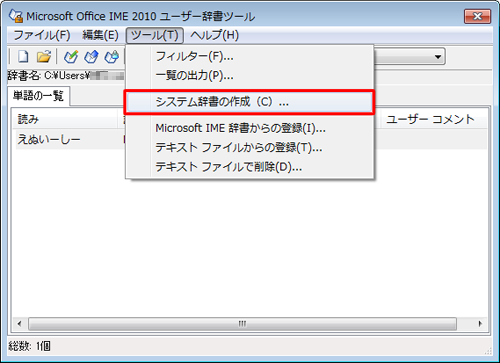Image resolution: width=500 pixels, height=363 pixels.
Task: Click the horizontal scrollbar thumb
Action: [242, 324]
